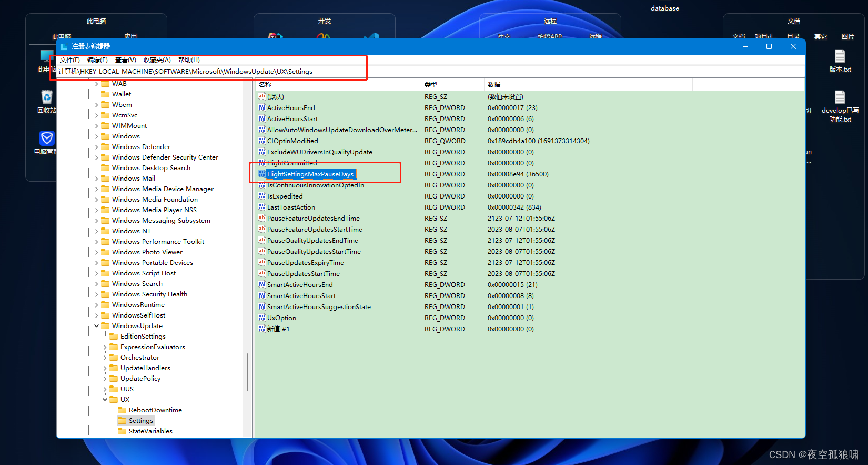868x465 pixels.
Task: Select the SmartActiveHoursStart value name
Action: pyautogui.click(x=301, y=295)
